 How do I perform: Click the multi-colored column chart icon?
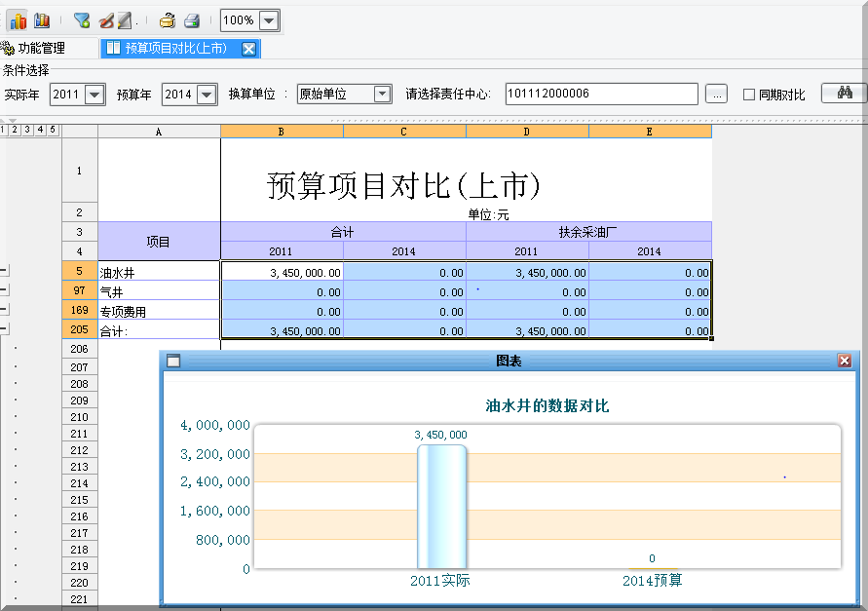point(41,20)
